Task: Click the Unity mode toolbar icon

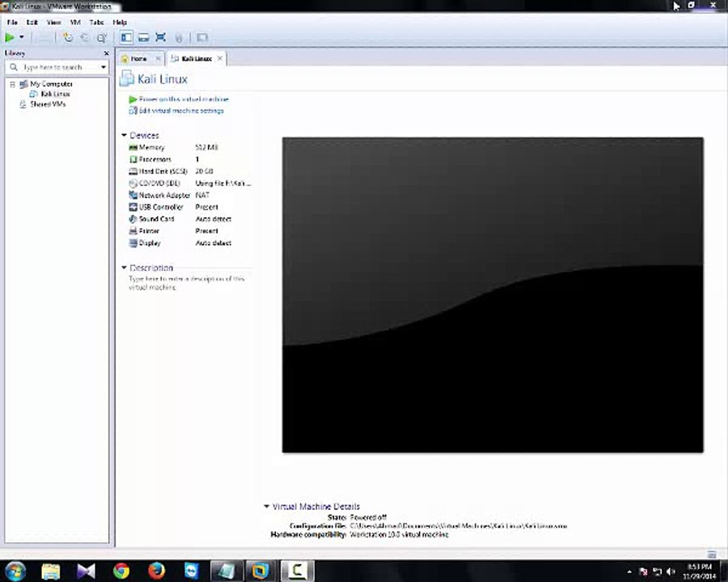Action: (x=179, y=38)
